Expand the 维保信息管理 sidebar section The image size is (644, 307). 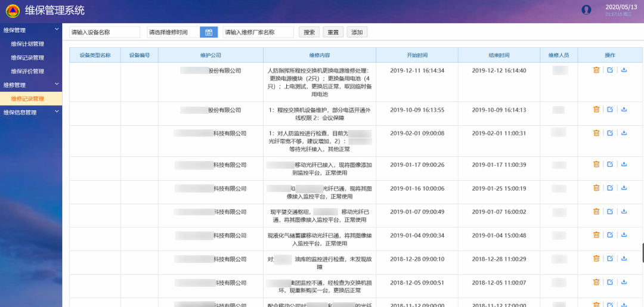pos(57,112)
